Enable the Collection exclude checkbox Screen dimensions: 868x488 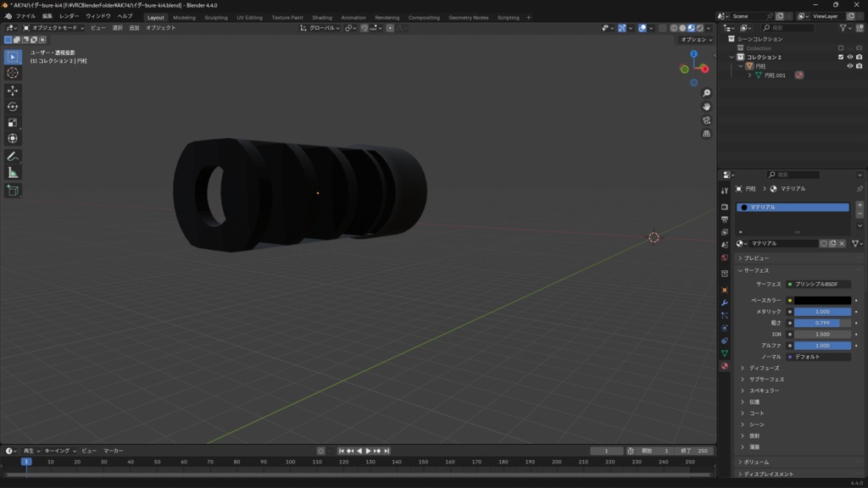[841, 48]
